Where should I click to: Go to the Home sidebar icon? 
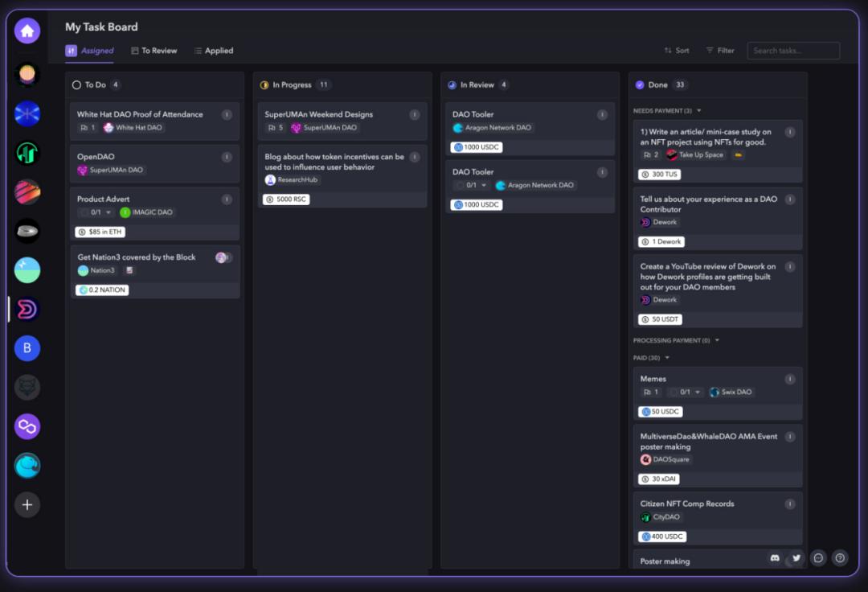[x=27, y=31]
